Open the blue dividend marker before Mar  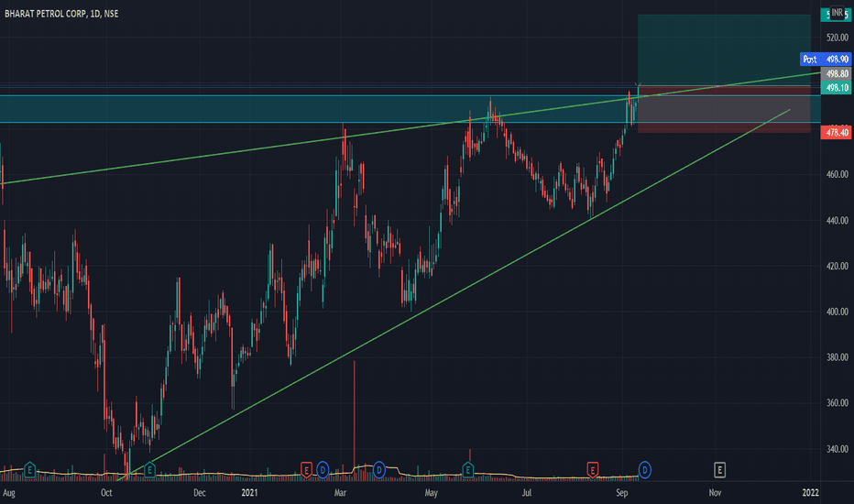323,470
